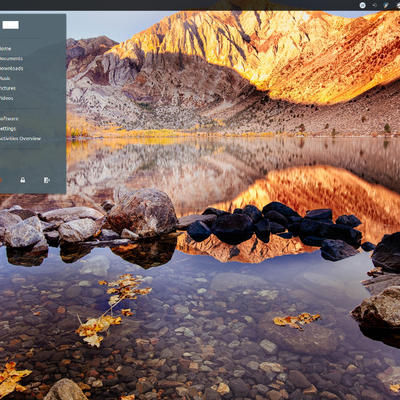Open the Downloads folder entry

[12, 69]
